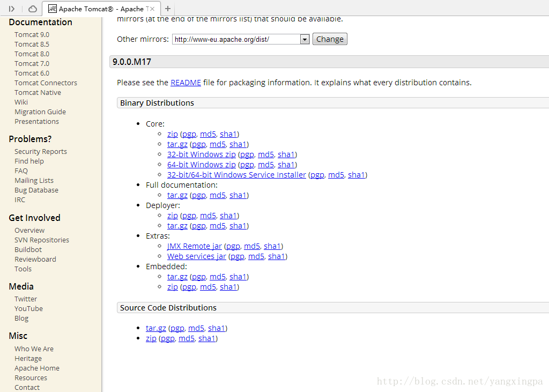Open Tomcat 9.0 documentation

coord(32,34)
